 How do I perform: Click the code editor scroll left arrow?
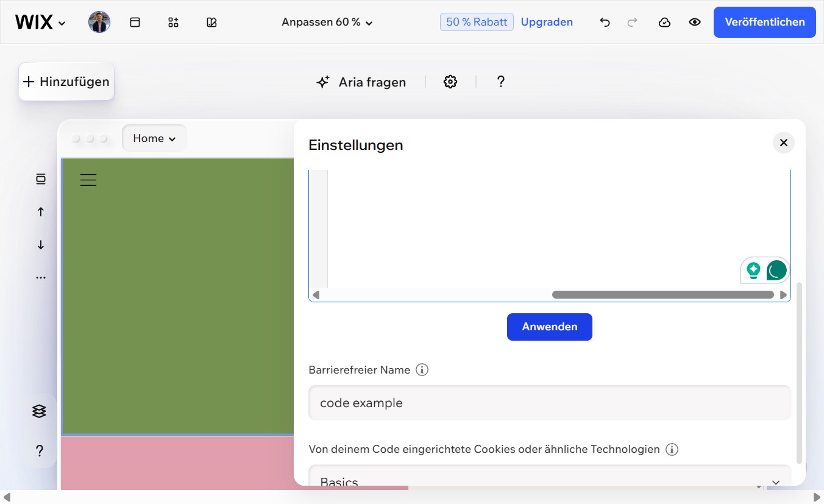[316, 295]
